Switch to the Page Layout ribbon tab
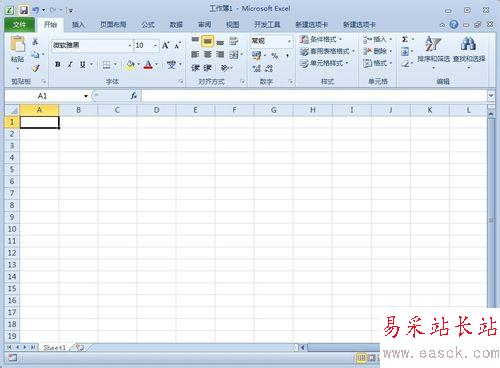This screenshot has height=368, width=500. click(113, 25)
